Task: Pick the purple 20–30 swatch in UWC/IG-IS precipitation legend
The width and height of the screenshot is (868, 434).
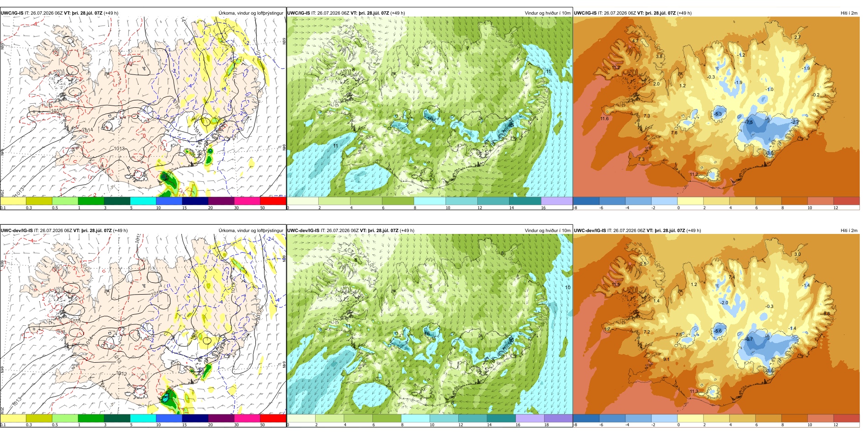Action: [221, 201]
